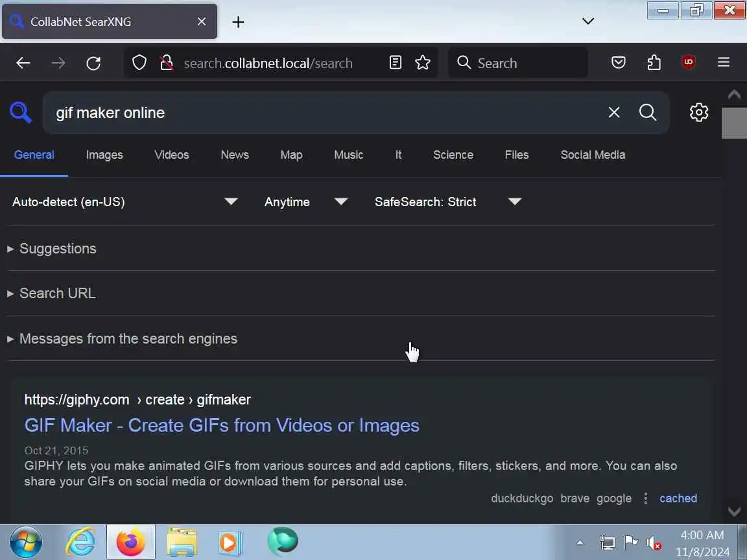Viewport: 747px width, 560px height.
Task: Open the cached version link
Action: coord(678,498)
